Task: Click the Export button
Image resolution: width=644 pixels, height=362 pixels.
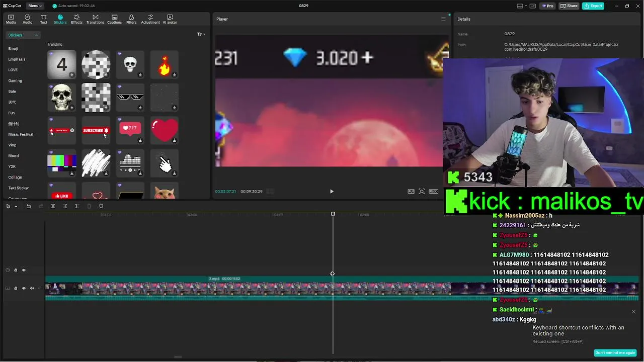Action: point(593,6)
